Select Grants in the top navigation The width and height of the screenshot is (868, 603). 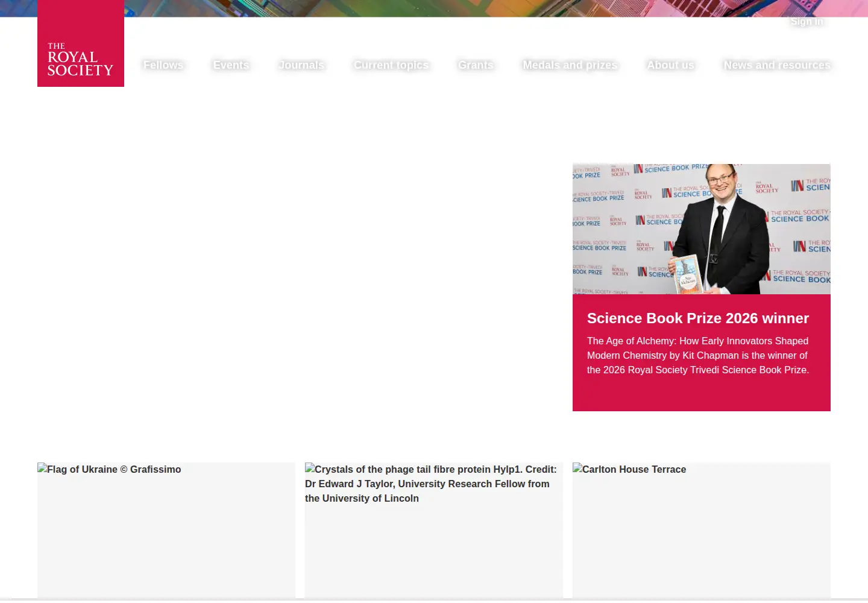pyautogui.click(x=476, y=65)
